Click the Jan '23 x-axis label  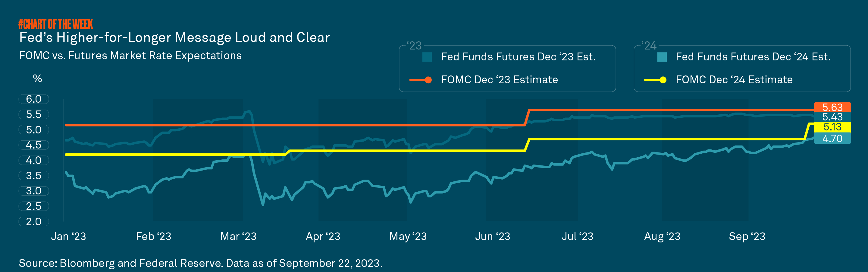click(68, 236)
